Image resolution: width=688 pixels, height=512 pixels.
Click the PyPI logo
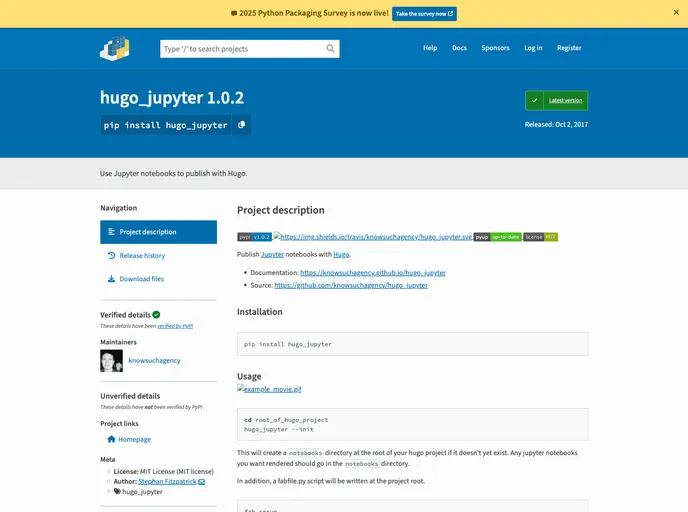coord(115,48)
